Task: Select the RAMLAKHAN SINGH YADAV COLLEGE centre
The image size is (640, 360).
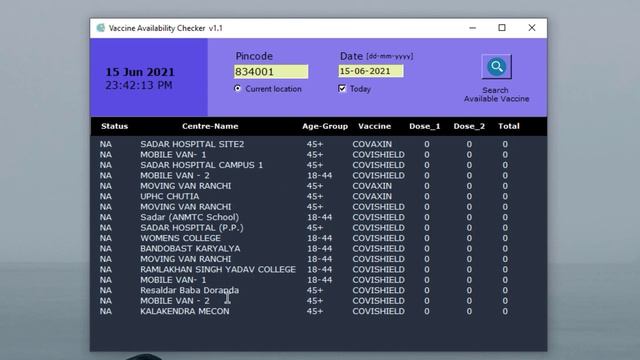Action: 218,269
